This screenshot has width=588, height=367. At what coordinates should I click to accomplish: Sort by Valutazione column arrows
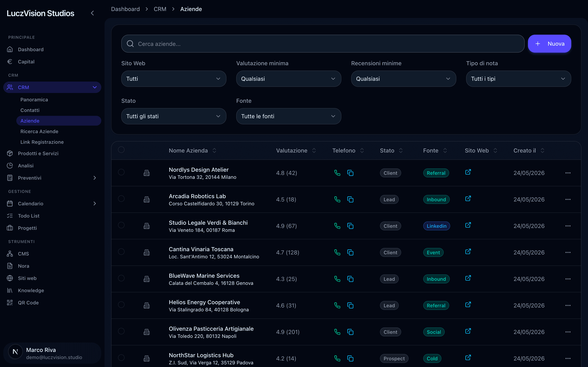click(x=314, y=150)
